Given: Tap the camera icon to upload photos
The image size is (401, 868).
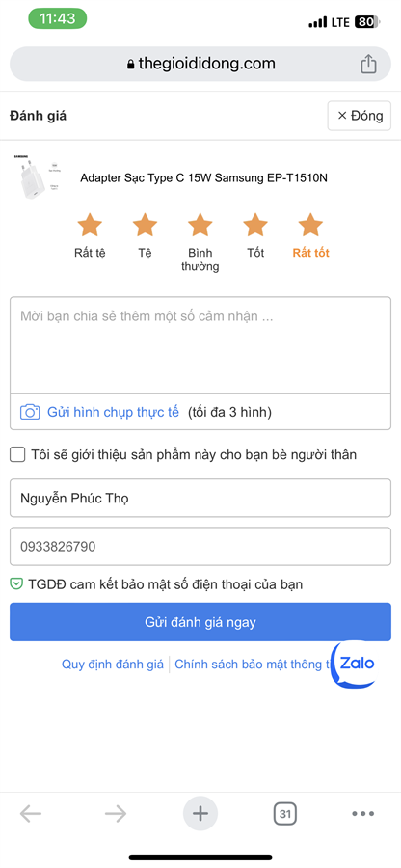Looking at the screenshot, I should pos(30,413).
